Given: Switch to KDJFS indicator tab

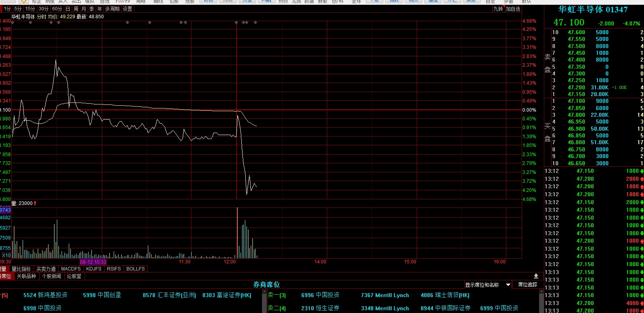Looking at the screenshot, I should tap(94, 269).
